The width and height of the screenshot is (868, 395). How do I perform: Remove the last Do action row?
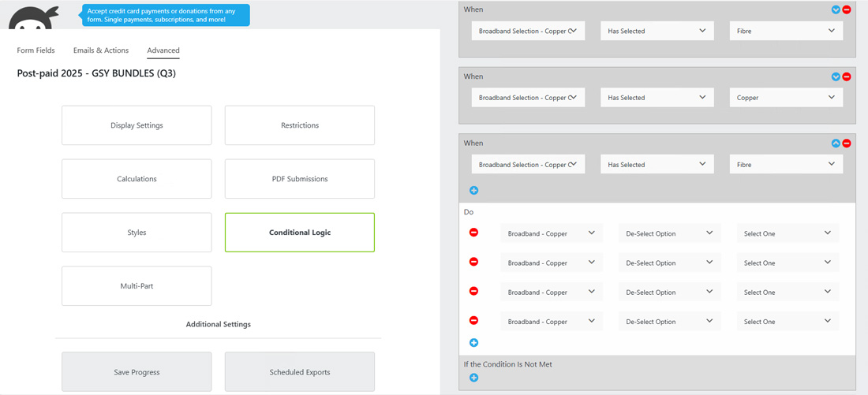pyautogui.click(x=473, y=321)
